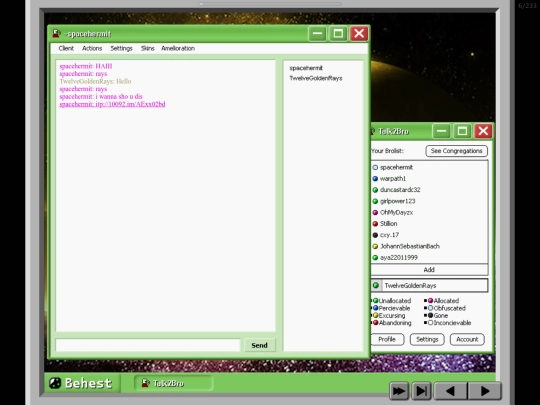The image size is (540, 405).
Task: Click red status orb next to Stillion
Action: coord(375,224)
